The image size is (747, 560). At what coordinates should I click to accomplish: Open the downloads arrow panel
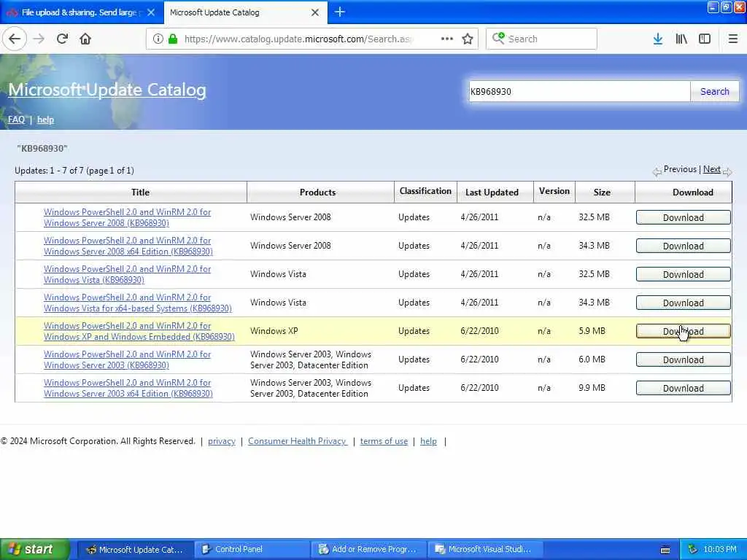pos(658,39)
